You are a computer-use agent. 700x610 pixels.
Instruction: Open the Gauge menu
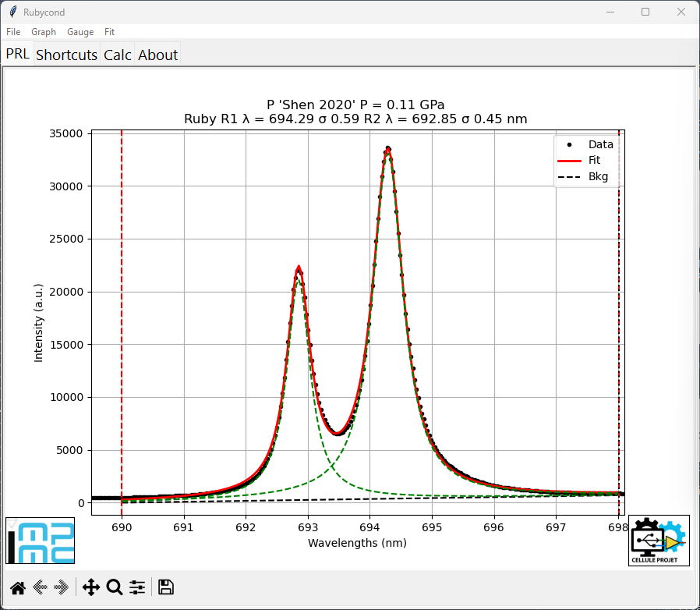[80, 32]
